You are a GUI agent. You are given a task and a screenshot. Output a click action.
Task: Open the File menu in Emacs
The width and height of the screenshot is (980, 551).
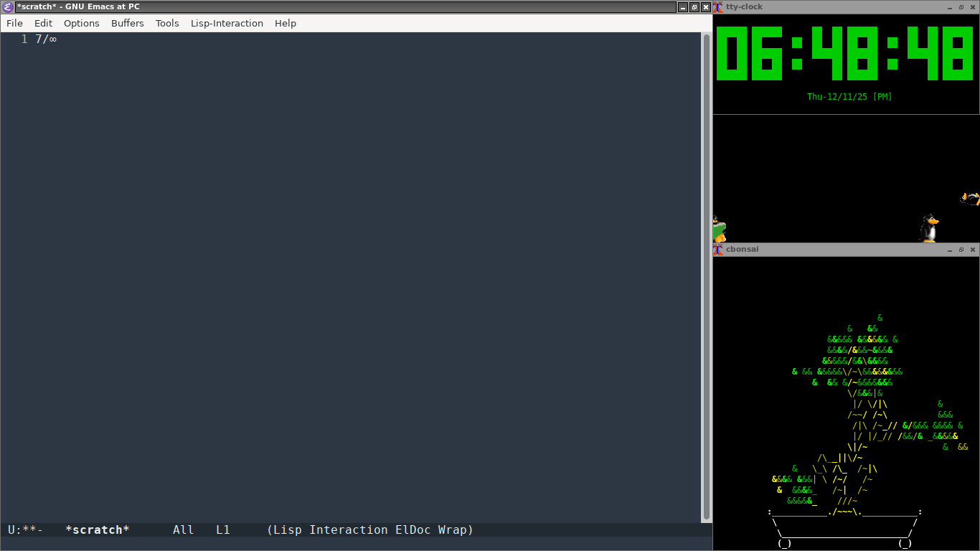click(x=14, y=23)
